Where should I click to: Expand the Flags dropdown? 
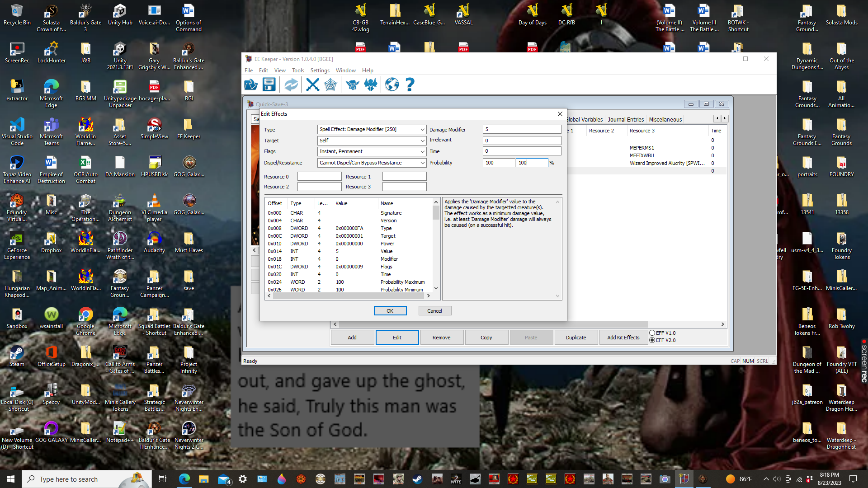[x=422, y=151]
